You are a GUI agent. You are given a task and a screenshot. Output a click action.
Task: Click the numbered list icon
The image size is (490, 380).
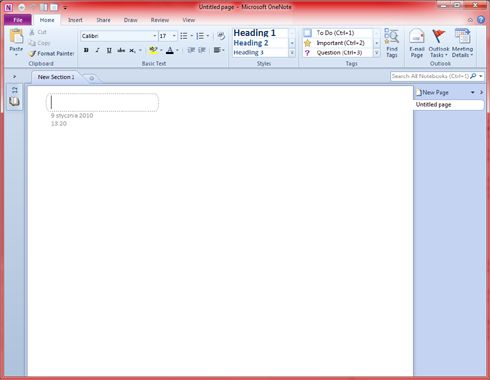click(x=200, y=36)
